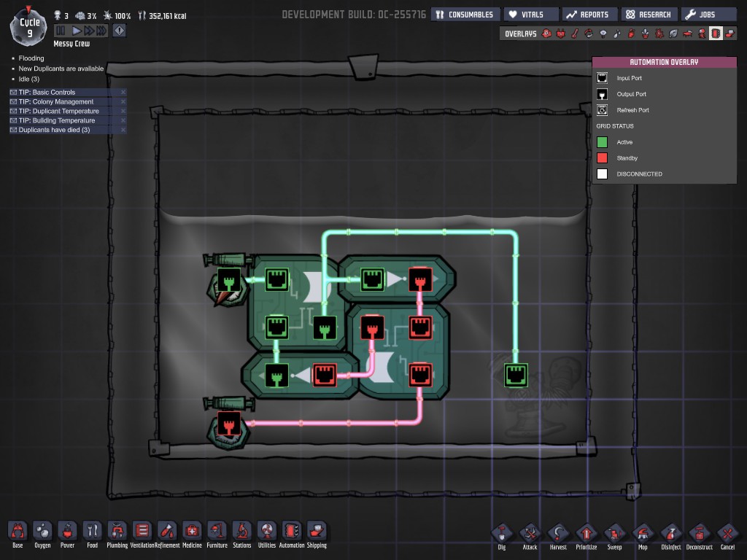
Task: Open the Vitals panel
Action: (x=531, y=15)
